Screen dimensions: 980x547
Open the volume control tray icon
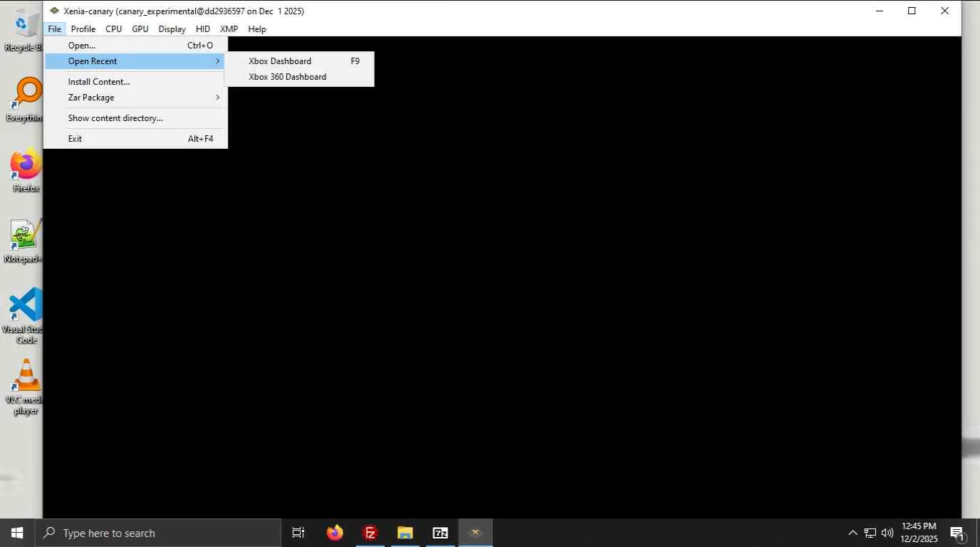click(x=887, y=533)
